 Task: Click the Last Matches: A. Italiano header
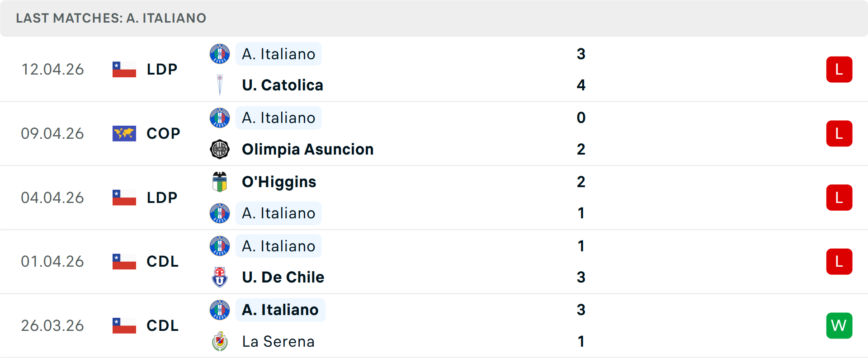point(111,18)
